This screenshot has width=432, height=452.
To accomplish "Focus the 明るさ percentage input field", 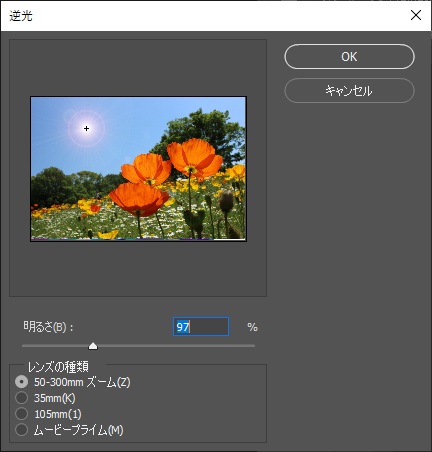I will pos(201,327).
